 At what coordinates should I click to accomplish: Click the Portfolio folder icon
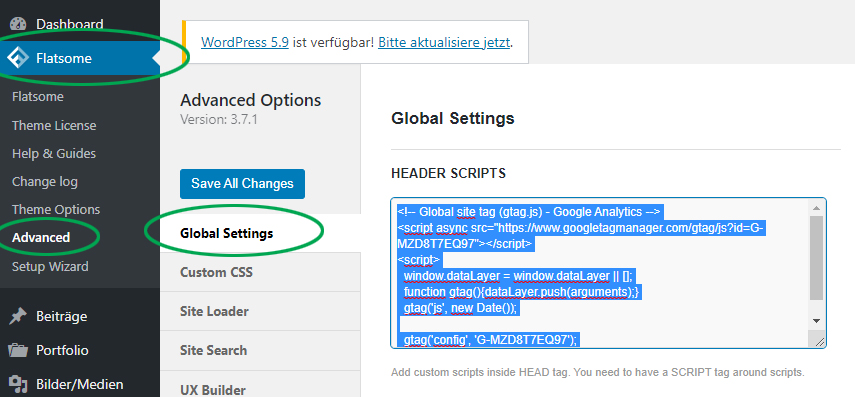tap(18, 350)
